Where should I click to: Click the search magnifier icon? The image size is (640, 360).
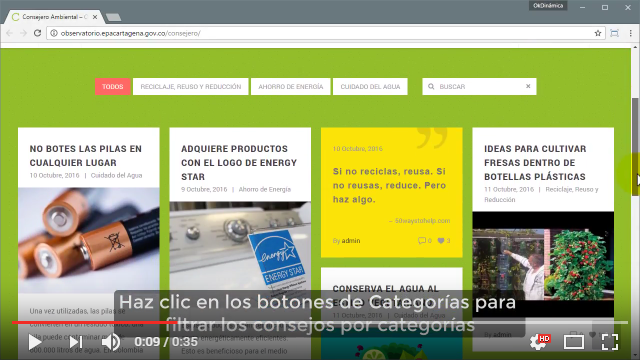click(x=431, y=87)
